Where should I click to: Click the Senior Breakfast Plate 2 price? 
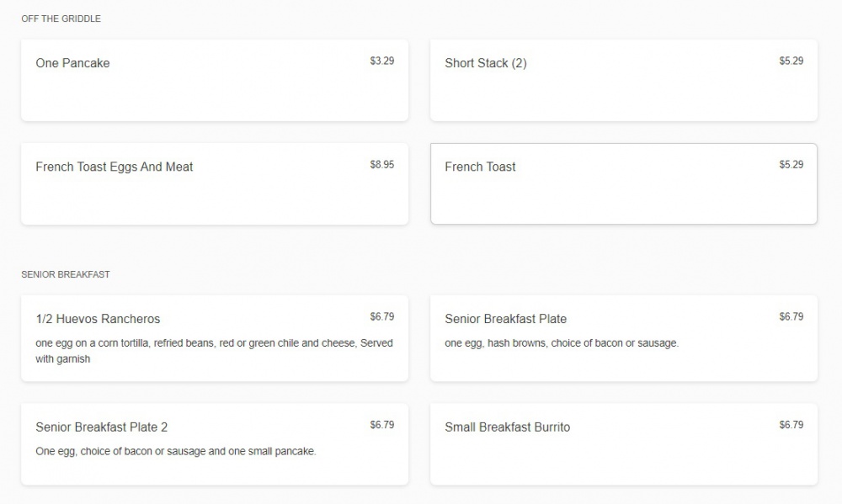coord(381,425)
